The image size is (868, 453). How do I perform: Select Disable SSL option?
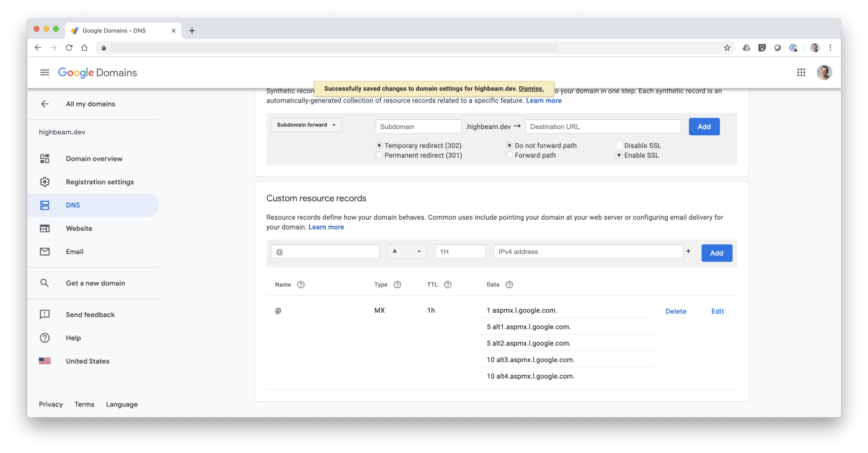click(x=619, y=146)
